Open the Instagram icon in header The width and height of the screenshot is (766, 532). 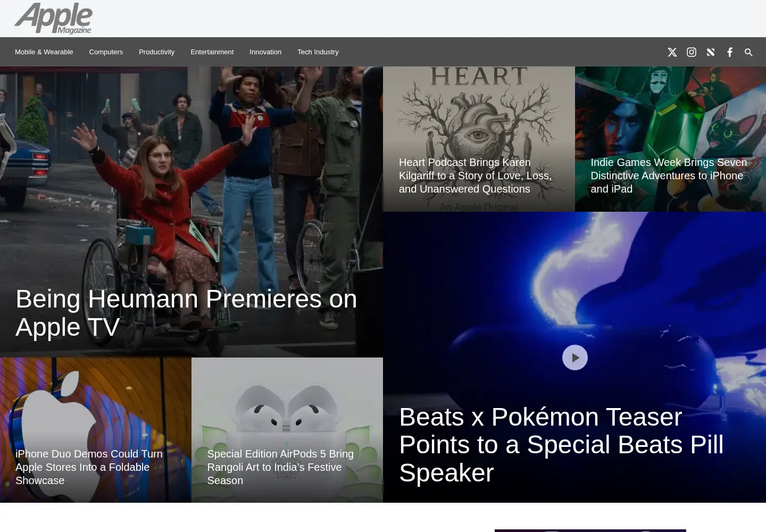point(692,52)
